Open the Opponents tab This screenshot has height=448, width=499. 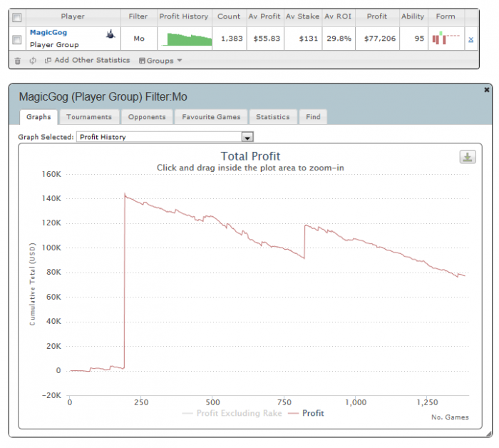tap(147, 117)
